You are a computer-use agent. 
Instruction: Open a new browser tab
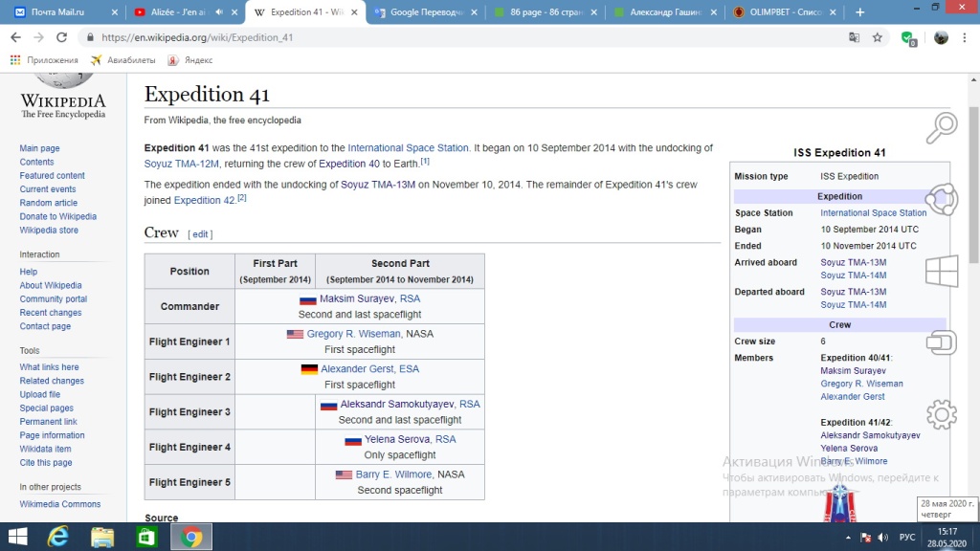click(860, 11)
